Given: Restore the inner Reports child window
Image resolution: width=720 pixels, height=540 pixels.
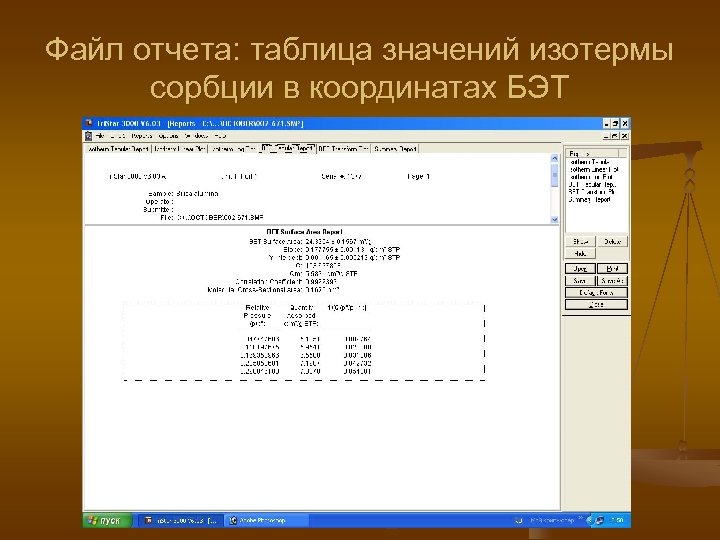Looking at the screenshot, I should point(615,136).
